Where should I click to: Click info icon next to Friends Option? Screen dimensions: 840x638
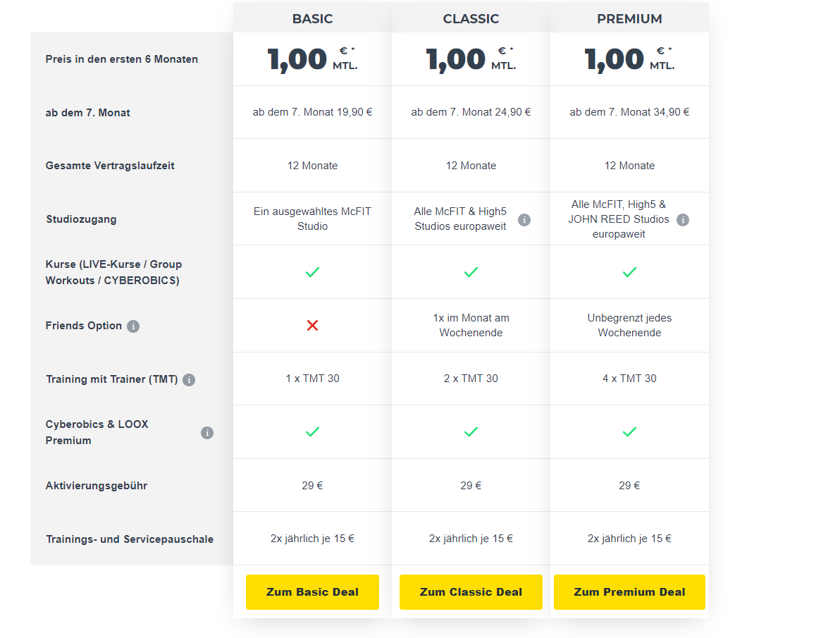coord(133,326)
